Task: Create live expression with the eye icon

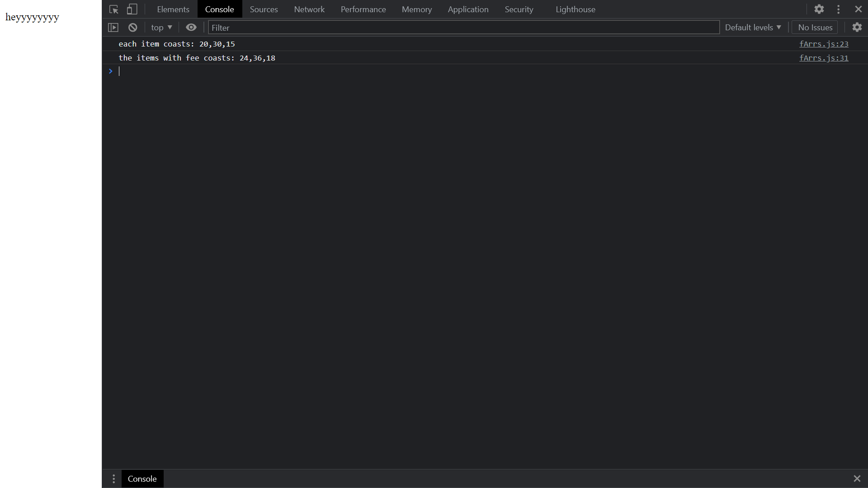Action: pos(191,28)
